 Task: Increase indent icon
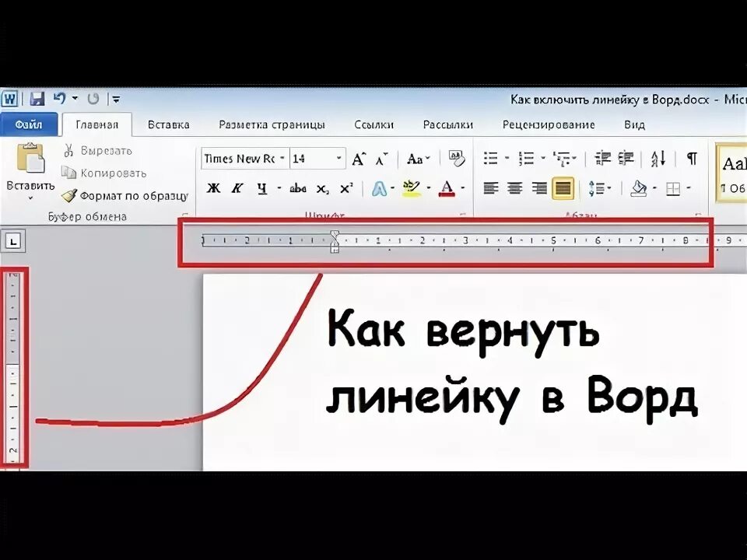(626, 158)
